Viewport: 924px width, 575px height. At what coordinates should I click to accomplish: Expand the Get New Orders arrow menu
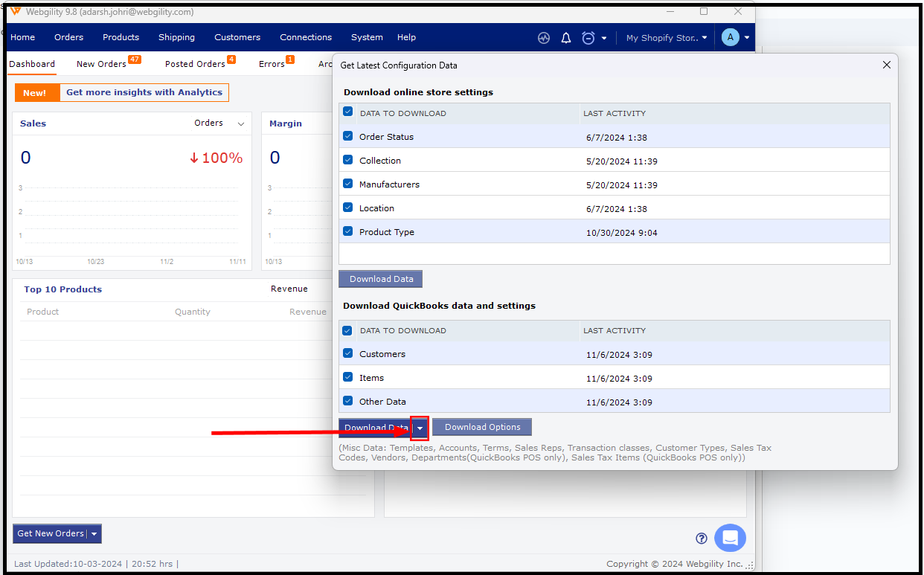[94, 533]
